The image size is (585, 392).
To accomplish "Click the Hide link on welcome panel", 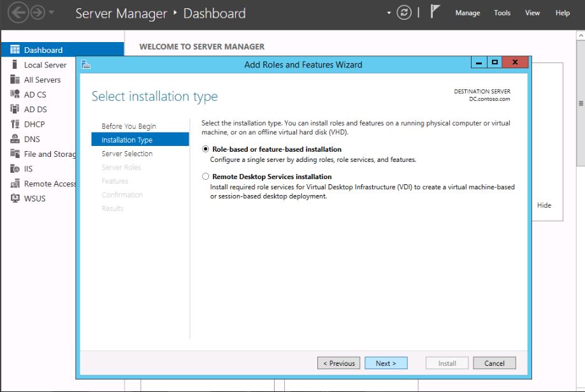I will 544,205.
